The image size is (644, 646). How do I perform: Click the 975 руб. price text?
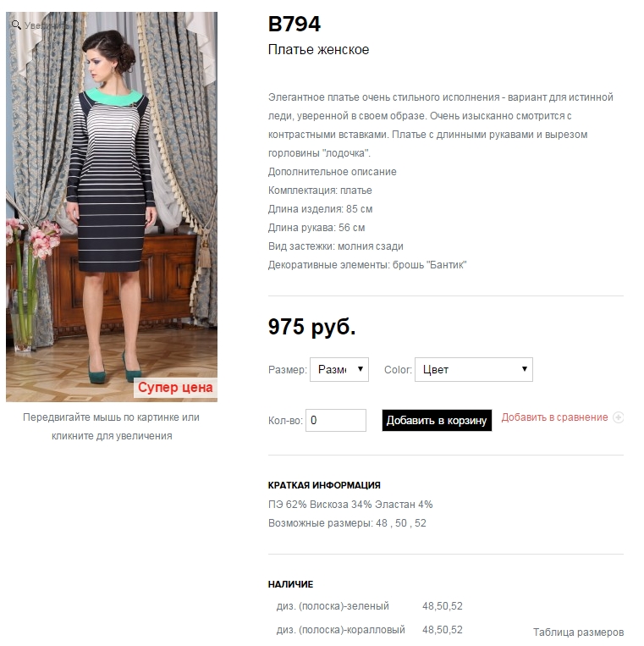[x=311, y=327]
